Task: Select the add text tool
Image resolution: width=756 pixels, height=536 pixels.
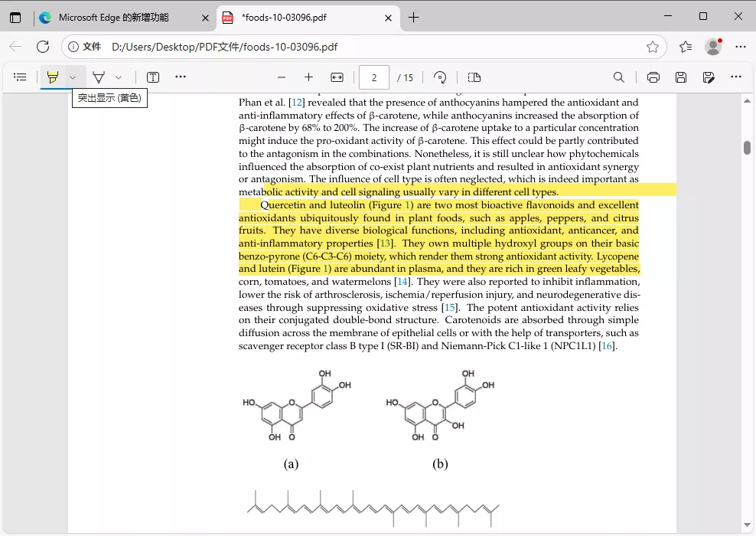Action: tap(153, 77)
